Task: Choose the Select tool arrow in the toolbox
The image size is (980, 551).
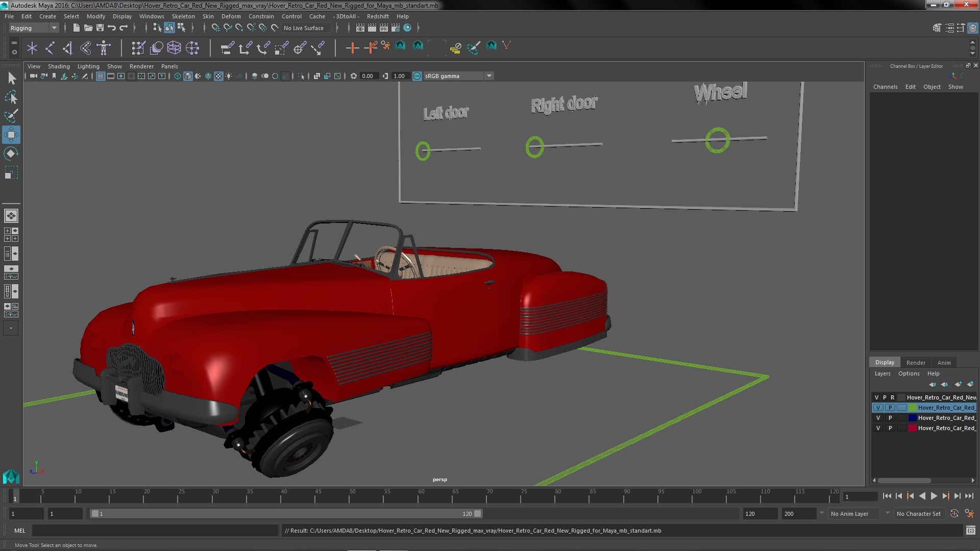Action: click(11, 78)
